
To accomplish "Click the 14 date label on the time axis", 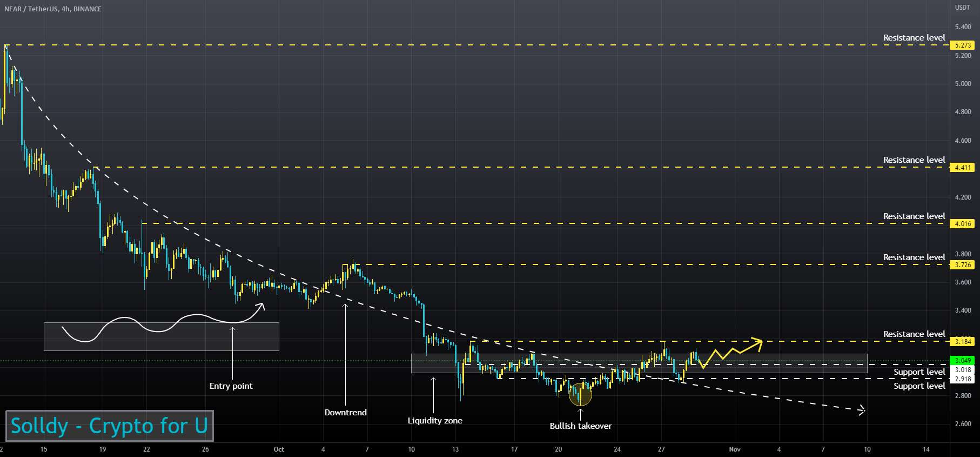I will (x=926, y=449).
